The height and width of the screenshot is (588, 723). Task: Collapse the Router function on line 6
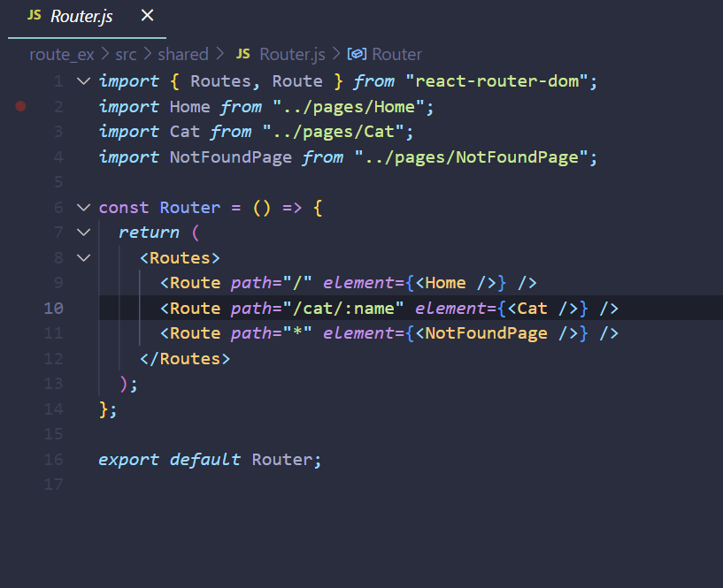83,208
